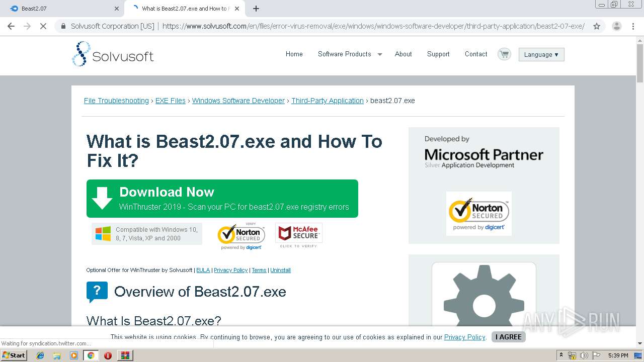
Task: Show hidden tray icons arrow
Action: [561, 355]
